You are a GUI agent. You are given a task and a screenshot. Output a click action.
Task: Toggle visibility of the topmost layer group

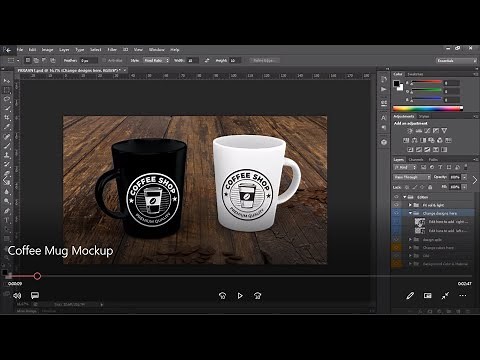396,197
